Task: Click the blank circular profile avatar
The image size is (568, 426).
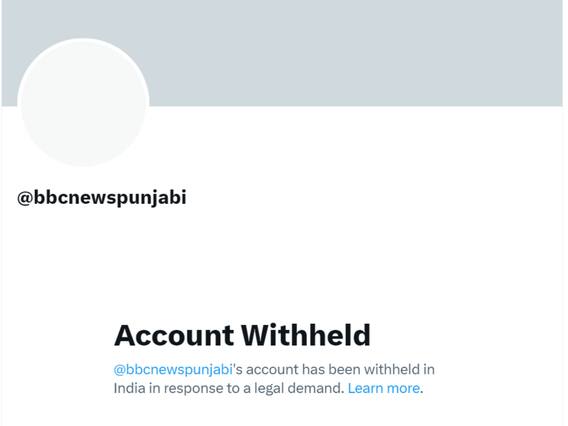Action: point(83,102)
